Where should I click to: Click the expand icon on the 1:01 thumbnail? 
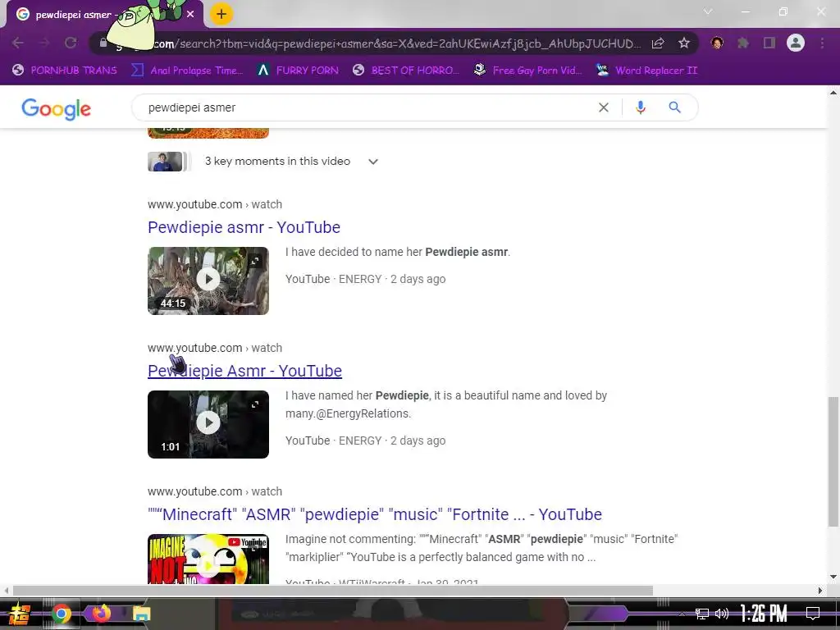(256, 404)
